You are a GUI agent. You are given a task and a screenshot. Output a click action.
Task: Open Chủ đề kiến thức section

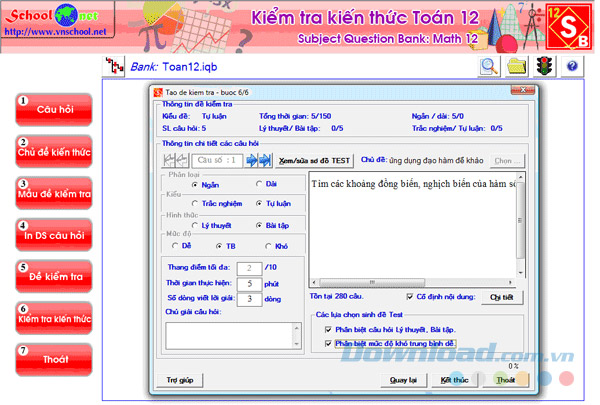click(54, 152)
